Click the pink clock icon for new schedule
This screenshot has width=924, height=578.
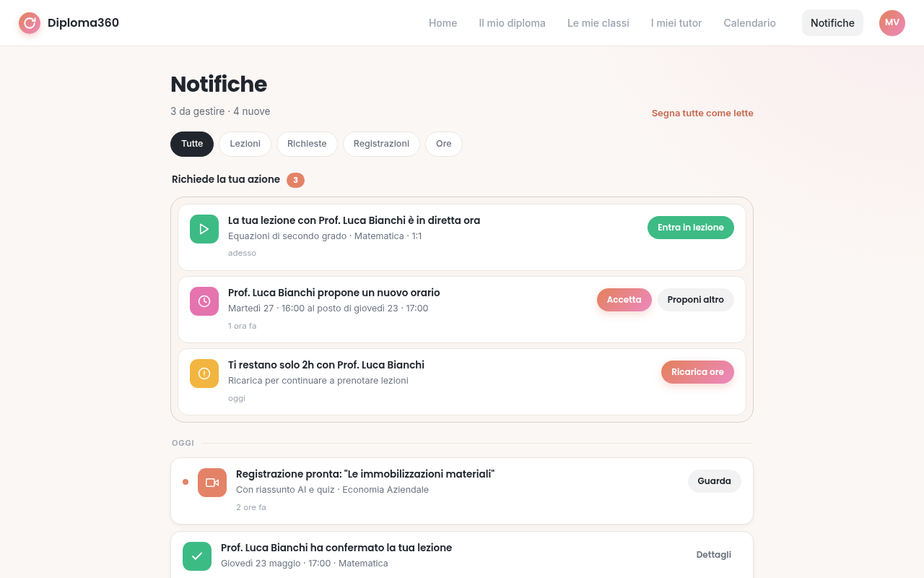(x=204, y=301)
